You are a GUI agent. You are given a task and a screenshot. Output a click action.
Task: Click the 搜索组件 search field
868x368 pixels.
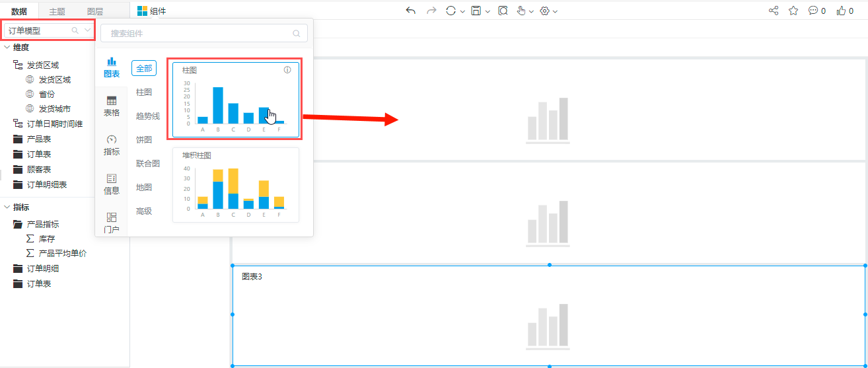click(204, 33)
